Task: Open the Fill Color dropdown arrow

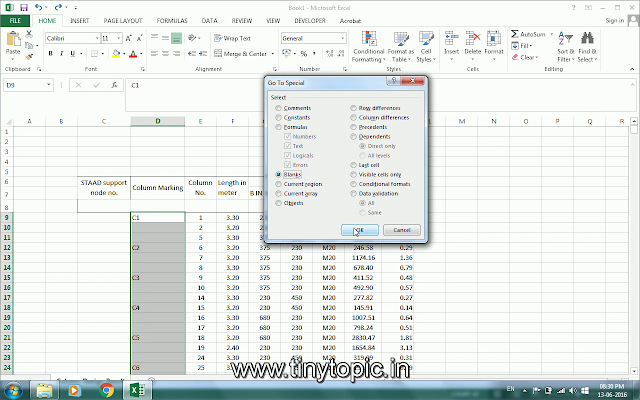Action: [124, 53]
